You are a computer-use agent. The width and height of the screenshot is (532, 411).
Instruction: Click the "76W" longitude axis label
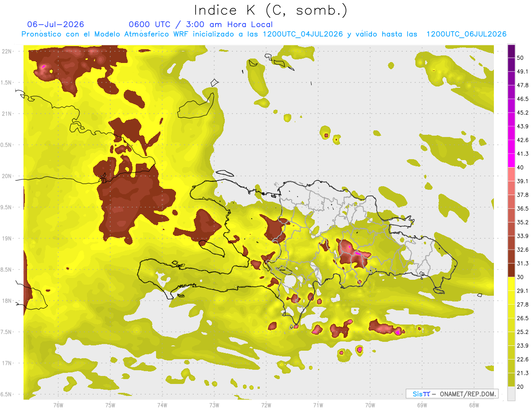(x=58, y=405)
